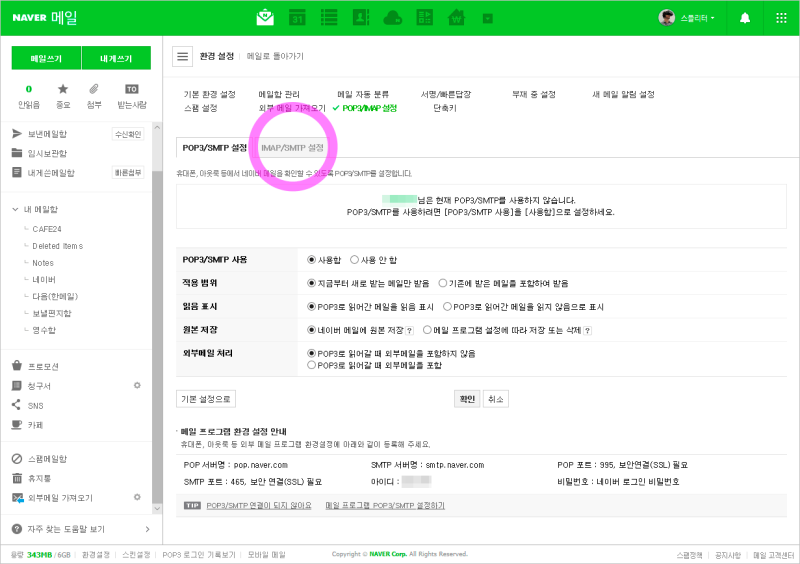Click the 확인 confirm button
The width and height of the screenshot is (800, 564).
pos(467,399)
